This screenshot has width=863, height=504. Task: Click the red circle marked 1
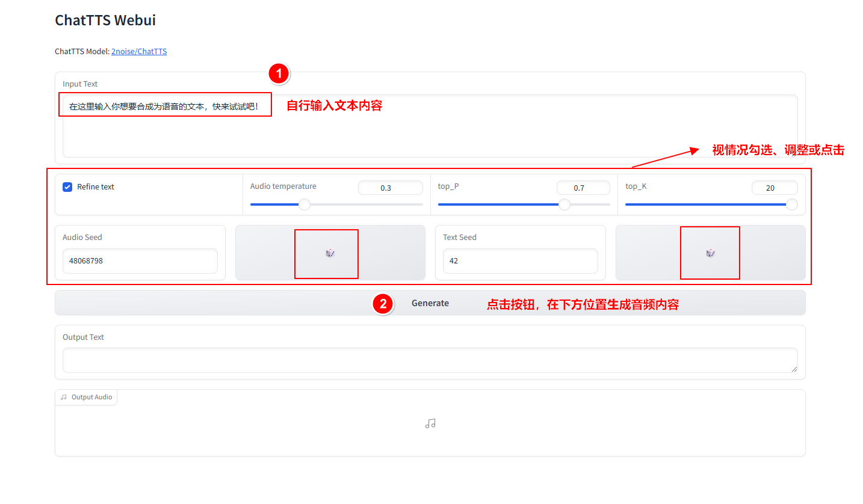(x=278, y=74)
